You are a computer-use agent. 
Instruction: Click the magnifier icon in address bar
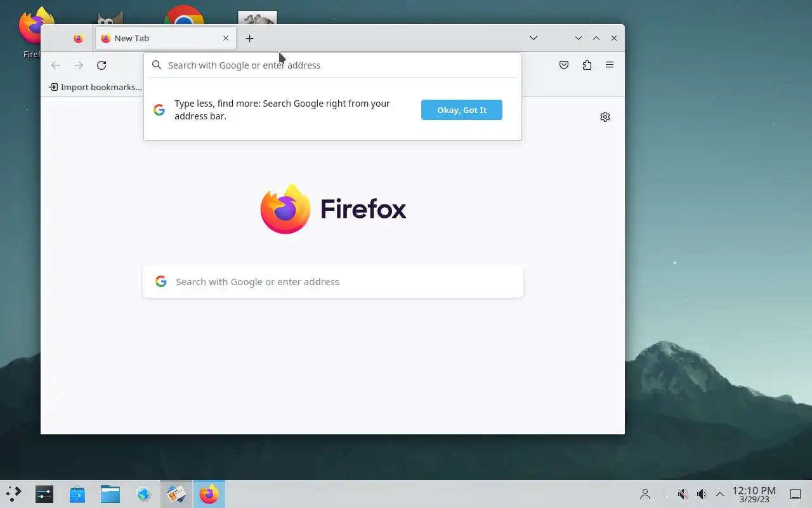[157, 65]
